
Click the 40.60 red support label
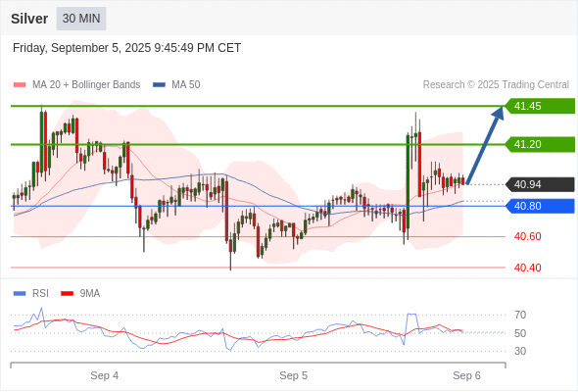pyautogui.click(x=528, y=236)
